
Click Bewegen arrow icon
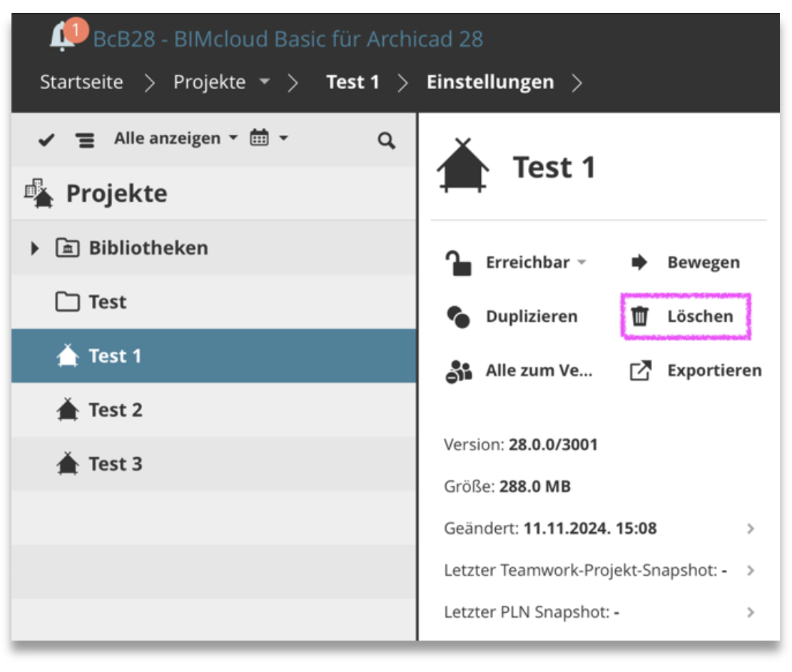tap(639, 262)
